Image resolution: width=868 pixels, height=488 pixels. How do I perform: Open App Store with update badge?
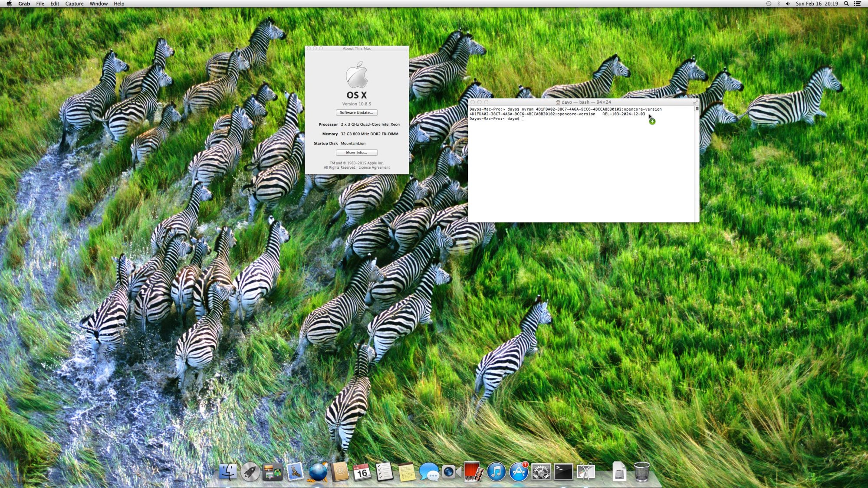(518, 472)
